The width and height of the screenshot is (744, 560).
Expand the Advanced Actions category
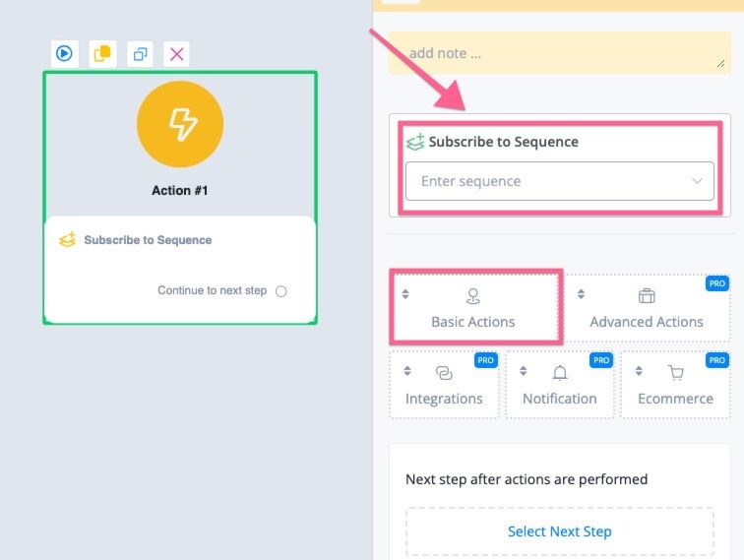pos(647,307)
